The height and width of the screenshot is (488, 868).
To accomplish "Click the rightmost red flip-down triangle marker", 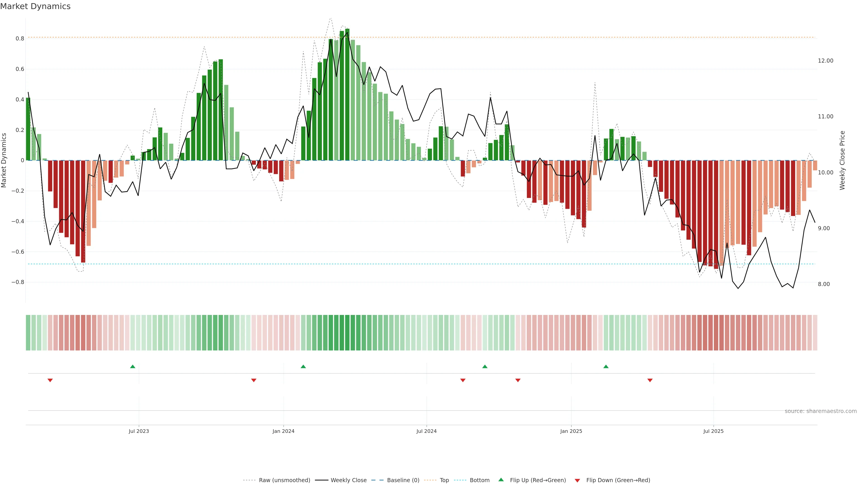I will click(x=650, y=380).
